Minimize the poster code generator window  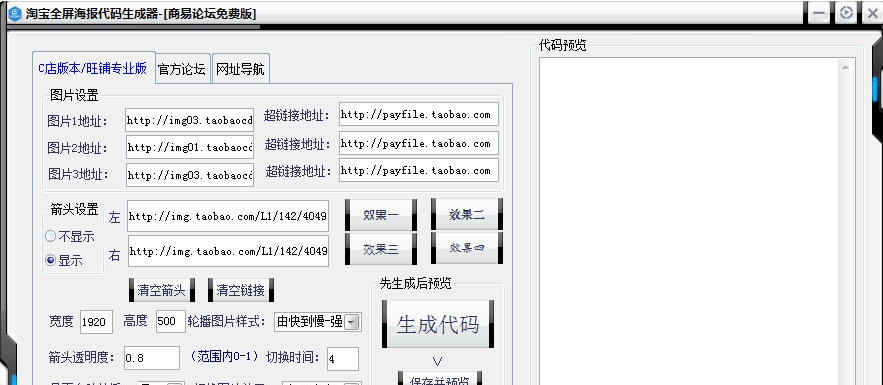(x=819, y=13)
